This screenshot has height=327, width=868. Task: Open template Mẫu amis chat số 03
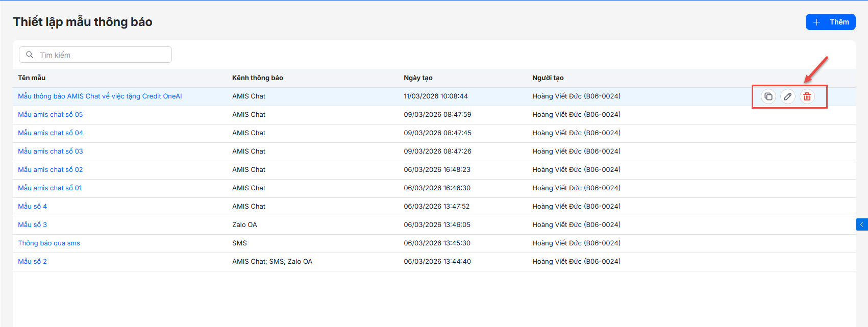point(51,151)
